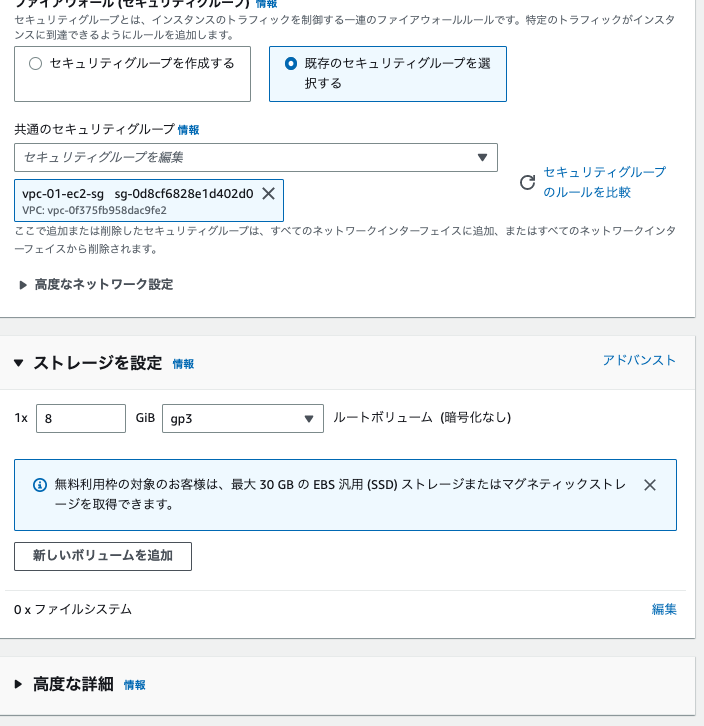Select the セキュリティグループを作成する radio option
Screen dimensions: 704x726
point(36,63)
